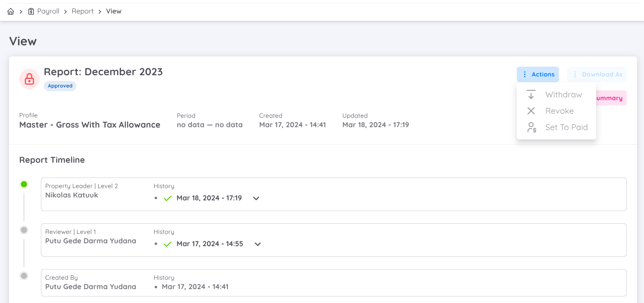This screenshot has width=644, height=303.
Task: Click the Actions button
Action: coord(538,74)
